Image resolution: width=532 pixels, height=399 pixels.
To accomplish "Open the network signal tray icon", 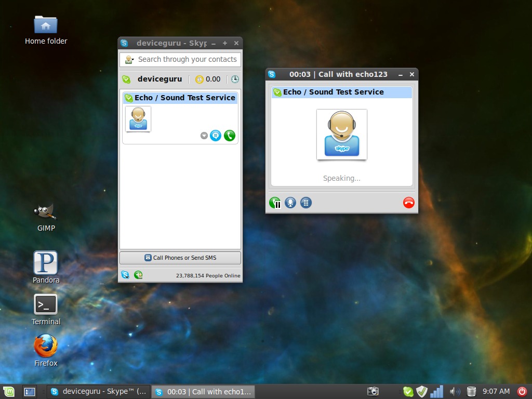I will click(436, 392).
